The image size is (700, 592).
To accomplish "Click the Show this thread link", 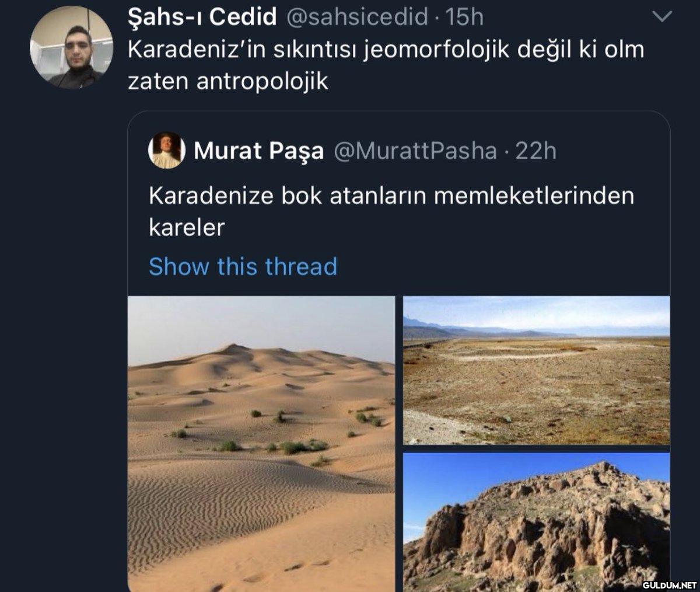I will (243, 266).
